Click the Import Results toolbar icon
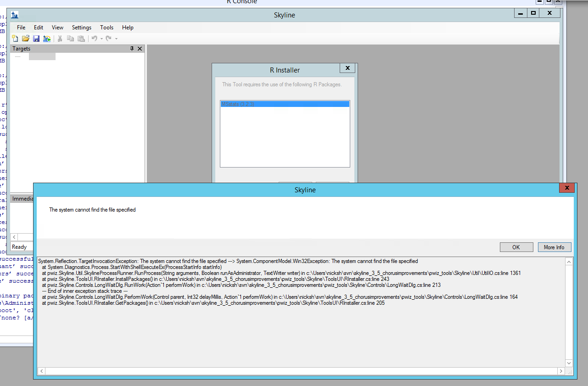Viewport: 588px width, 386px height. point(46,39)
